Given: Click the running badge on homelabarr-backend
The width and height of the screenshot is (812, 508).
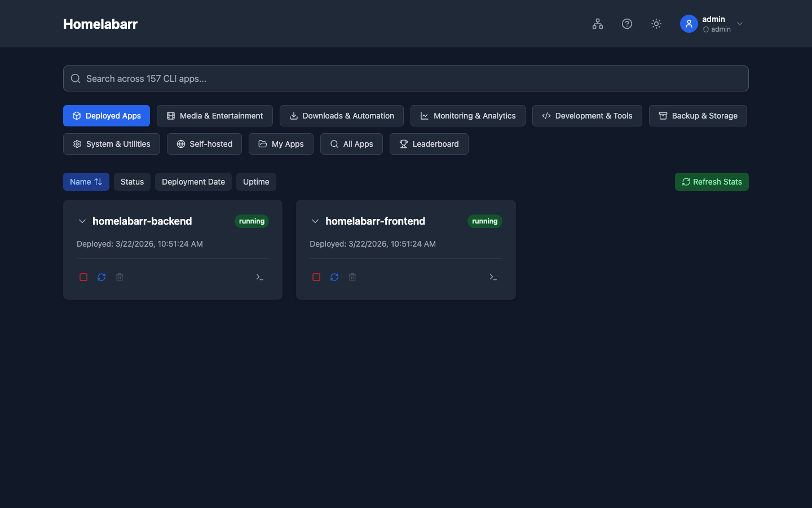Looking at the screenshot, I should click(251, 221).
